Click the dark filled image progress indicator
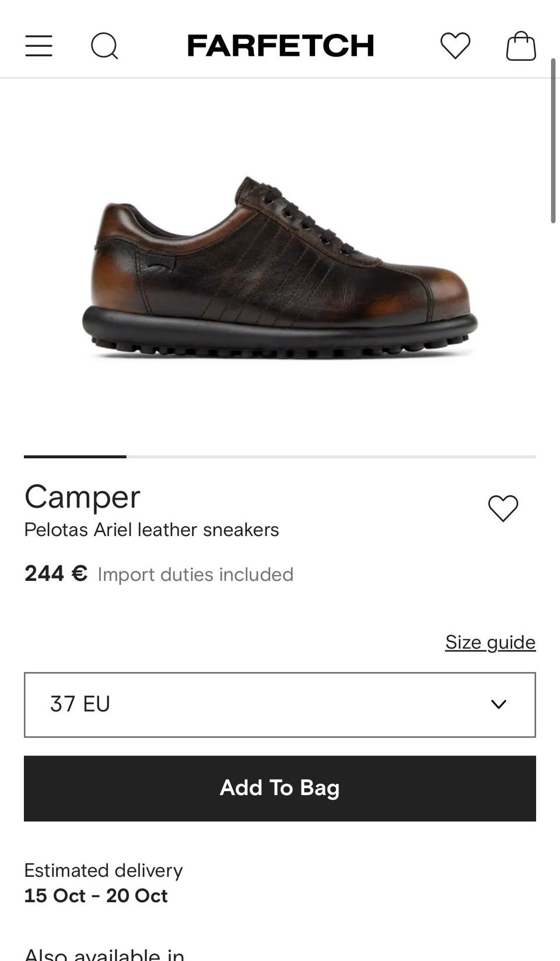560x961 pixels. (75, 457)
